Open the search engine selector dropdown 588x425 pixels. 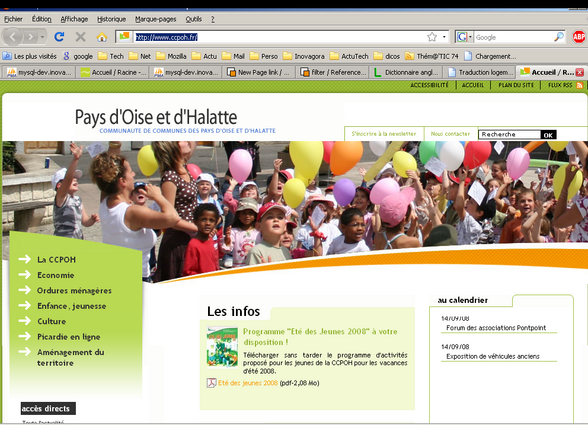pos(464,37)
